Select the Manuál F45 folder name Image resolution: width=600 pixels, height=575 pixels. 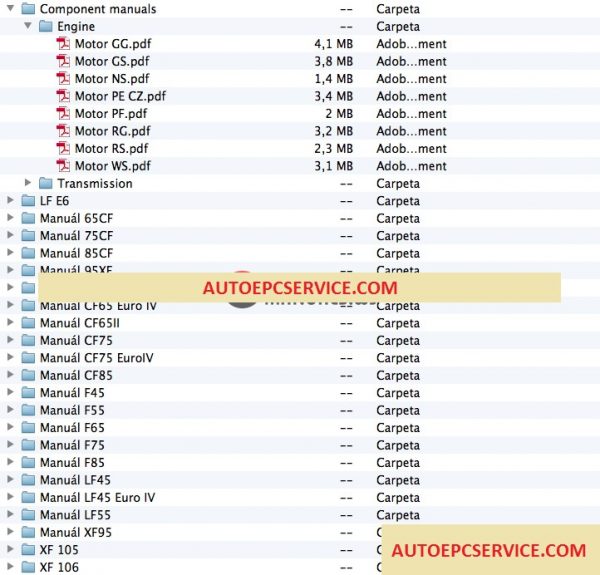[x=72, y=393]
